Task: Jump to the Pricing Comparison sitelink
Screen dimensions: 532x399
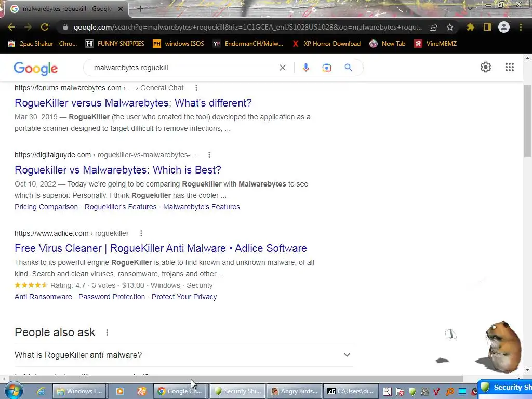Action: [46, 207]
